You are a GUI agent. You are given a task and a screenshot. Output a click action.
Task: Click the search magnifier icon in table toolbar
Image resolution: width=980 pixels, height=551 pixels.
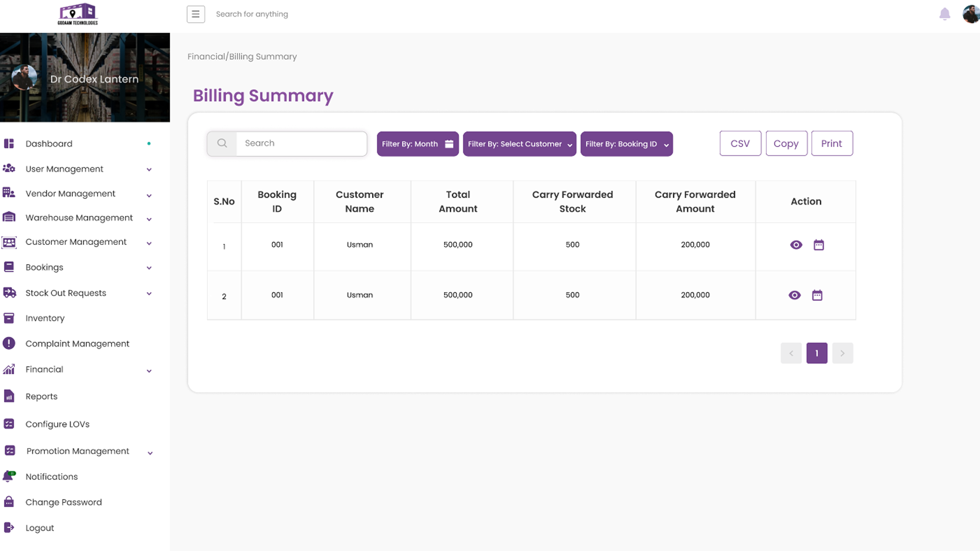222,143
